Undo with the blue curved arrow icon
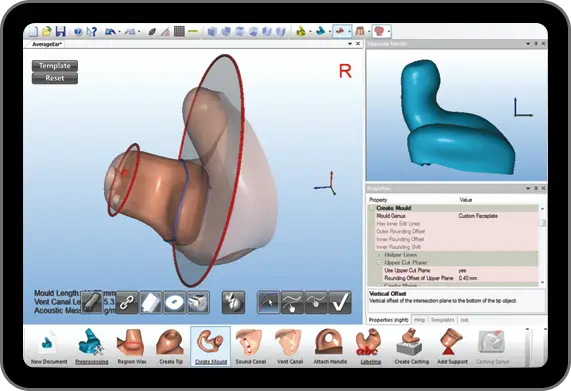 tap(109, 32)
